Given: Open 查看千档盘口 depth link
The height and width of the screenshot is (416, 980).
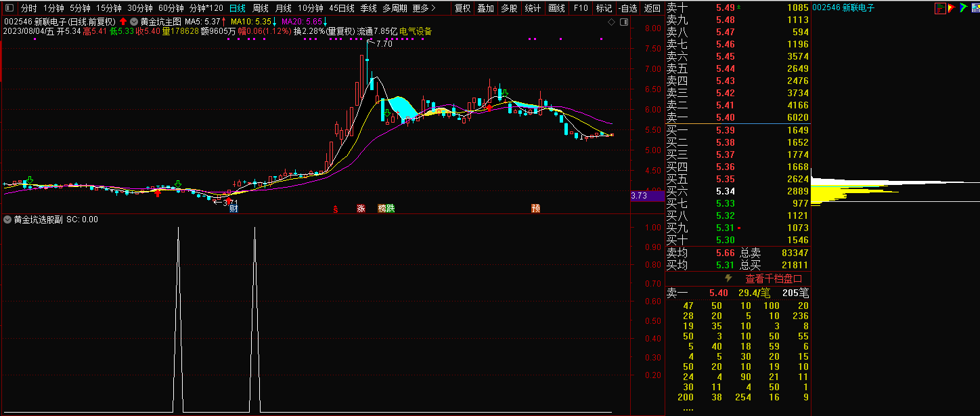Looking at the screenshot, I should (x=774, y=278).
